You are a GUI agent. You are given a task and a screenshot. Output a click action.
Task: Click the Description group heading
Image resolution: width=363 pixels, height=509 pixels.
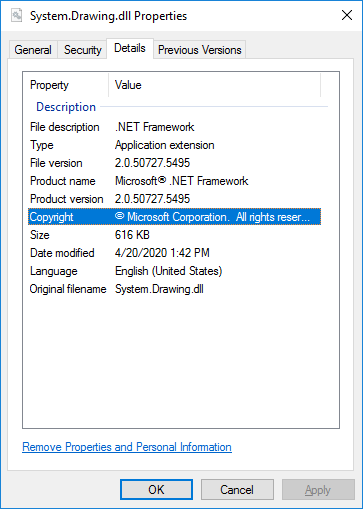point(66,107)
